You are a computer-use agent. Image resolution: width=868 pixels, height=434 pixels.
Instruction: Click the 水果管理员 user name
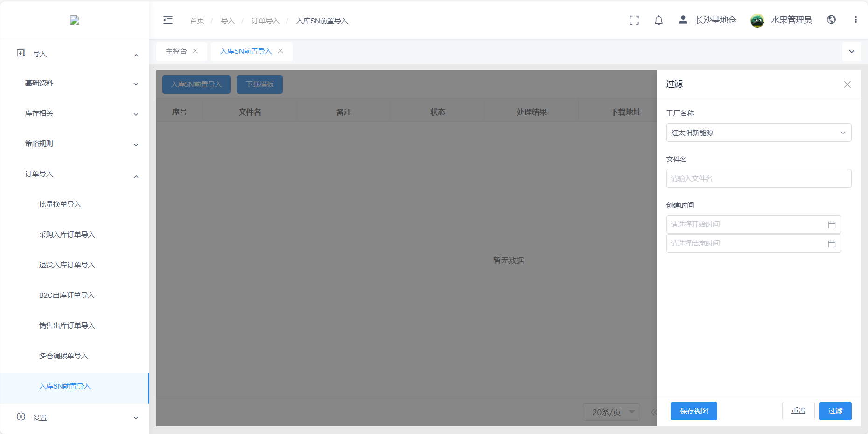coord(791,20)
